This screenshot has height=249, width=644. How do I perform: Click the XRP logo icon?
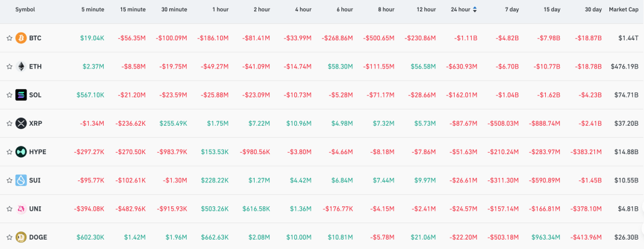pyautogui.click(x=21, y=123)
